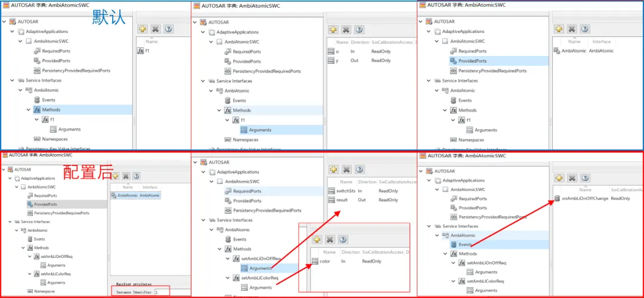
Task: Click the Help icon above the u and y arguments table
Action: (359, 30)
